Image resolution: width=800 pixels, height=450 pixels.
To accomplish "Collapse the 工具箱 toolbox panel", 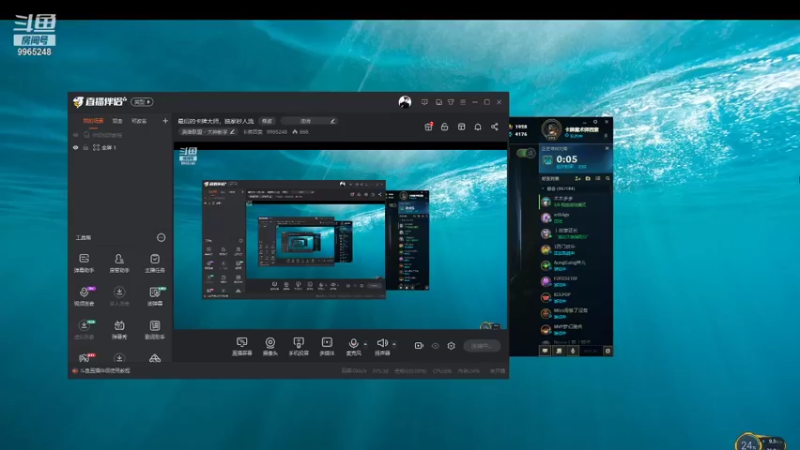I will coord(161,238).
